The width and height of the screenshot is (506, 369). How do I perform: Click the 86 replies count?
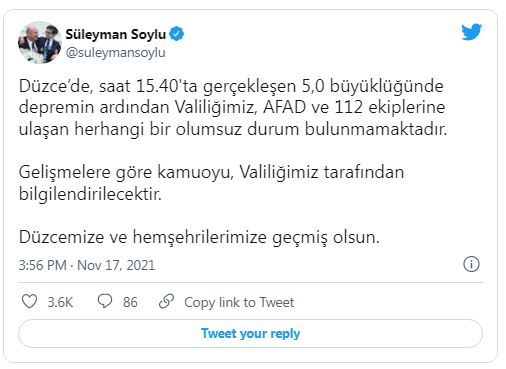(x=130, y=302)
